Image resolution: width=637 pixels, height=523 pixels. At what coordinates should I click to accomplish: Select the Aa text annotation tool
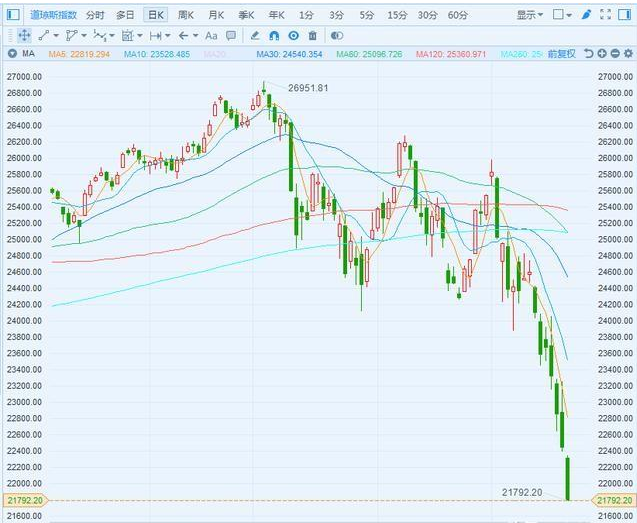(x=211, y=36)
